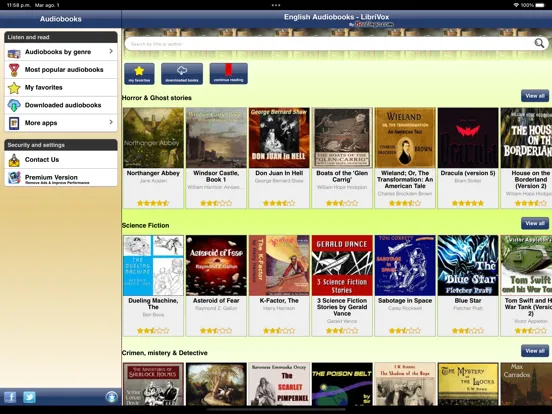
Task: Open The K-Factor cover
Action: pyautogui.click(x=279, y=265)
